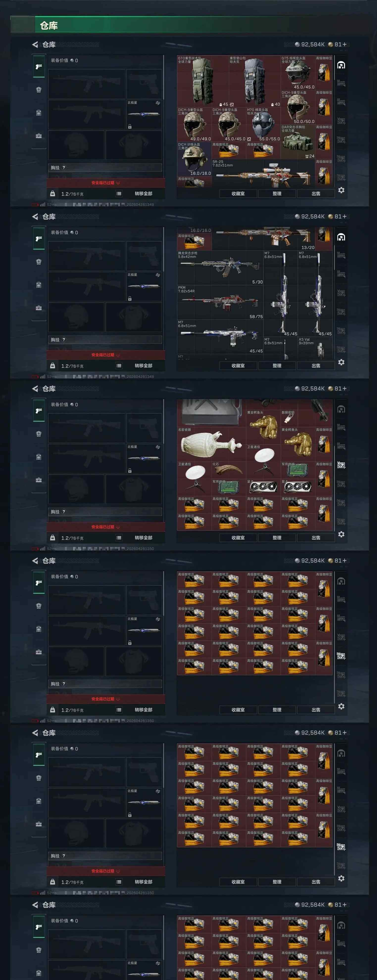This screenshot has height=980, width=377.
Task: Toggle lock icon on 北极星 knife beside 名窑瓷器 panel
Action: [130, 471]
